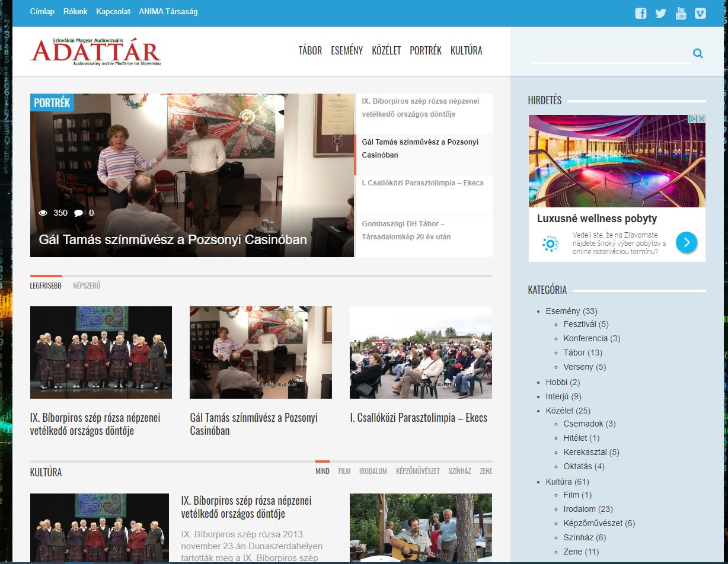Open the Facebook social icon
This screenshot has width=728, height=564.
[640, 13]
